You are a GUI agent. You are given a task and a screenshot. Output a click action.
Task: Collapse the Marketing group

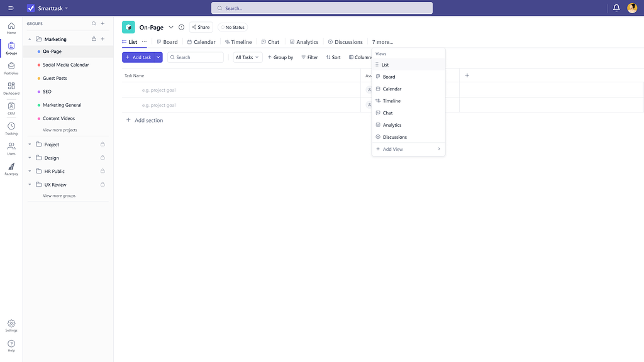(x=28, y=38)
